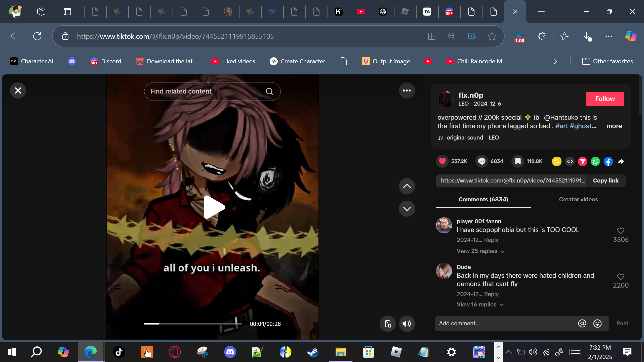Go to the previous video arrow
The height and width of the screenshot is (362, 644).
pyautogui.click(x=407, y=186)
